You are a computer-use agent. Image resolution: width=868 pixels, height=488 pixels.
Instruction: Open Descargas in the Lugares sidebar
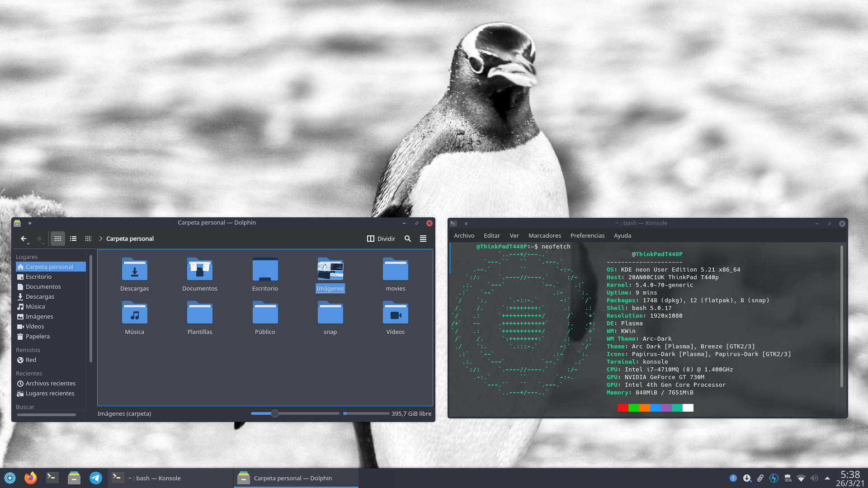pyautogui.click(x=51, y=296)
